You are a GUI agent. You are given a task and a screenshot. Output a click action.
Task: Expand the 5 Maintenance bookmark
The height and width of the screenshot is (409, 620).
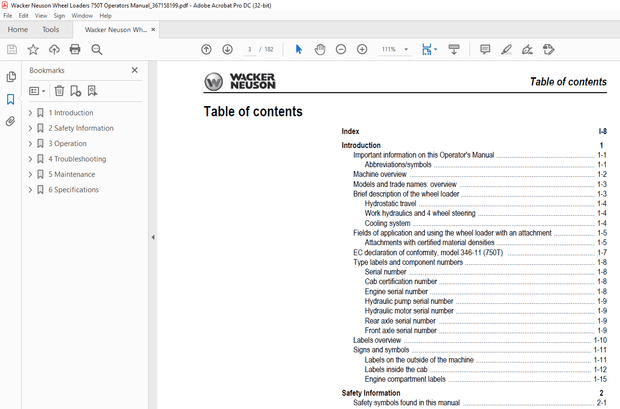pos(30,174)
